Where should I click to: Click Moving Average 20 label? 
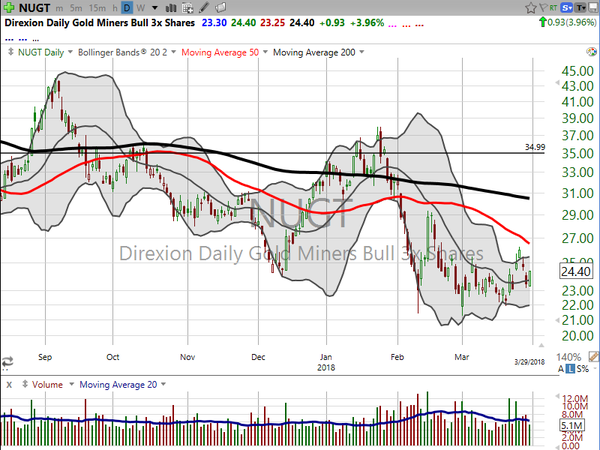pos(118,385)
